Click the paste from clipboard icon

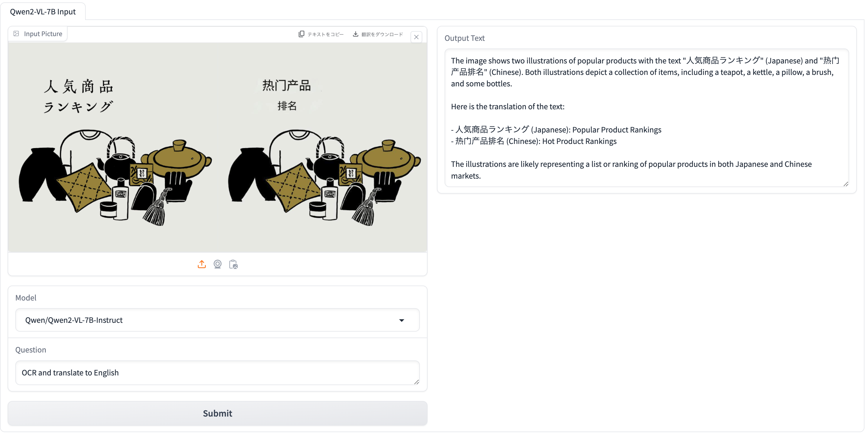tap(233, 264)
